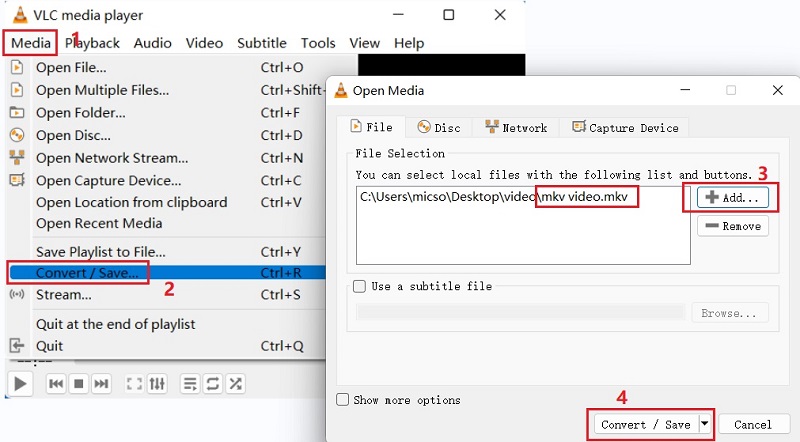Image resolution: width=800 pixels, height=442 pixels.
Task: Click the Open Disc icon
Action: [x=17, y=135]
